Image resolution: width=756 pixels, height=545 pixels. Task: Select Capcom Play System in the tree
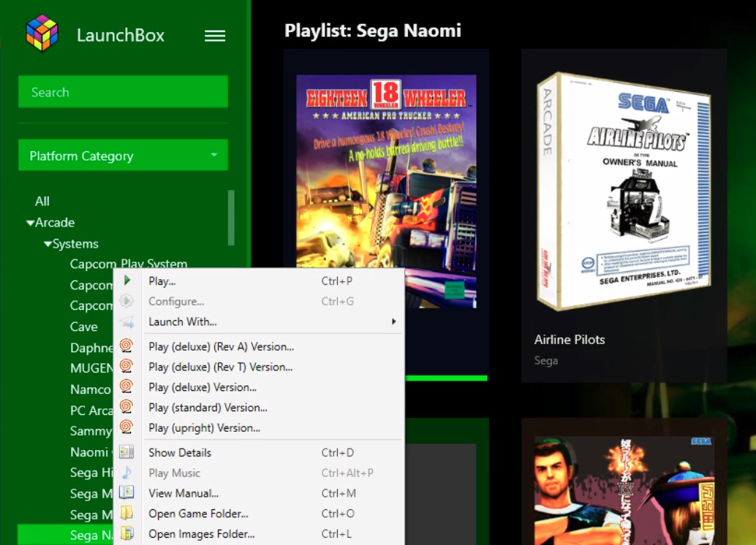click(128, 264)
